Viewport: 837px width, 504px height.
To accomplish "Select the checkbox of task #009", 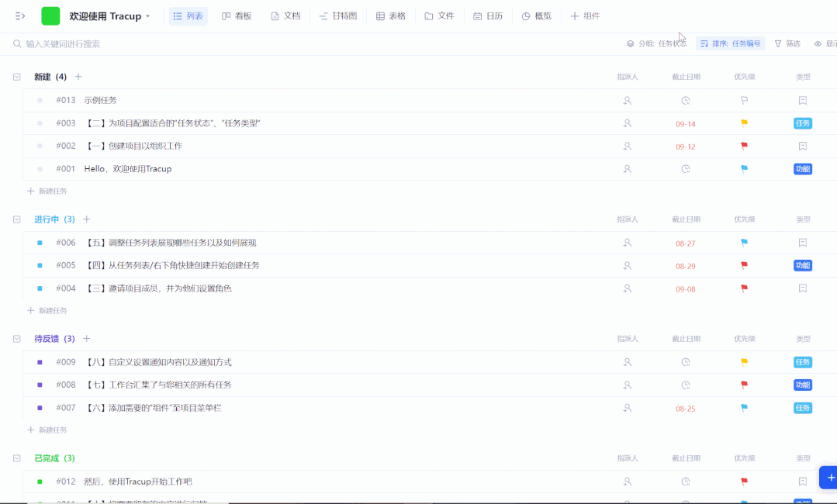I will 40,362.
